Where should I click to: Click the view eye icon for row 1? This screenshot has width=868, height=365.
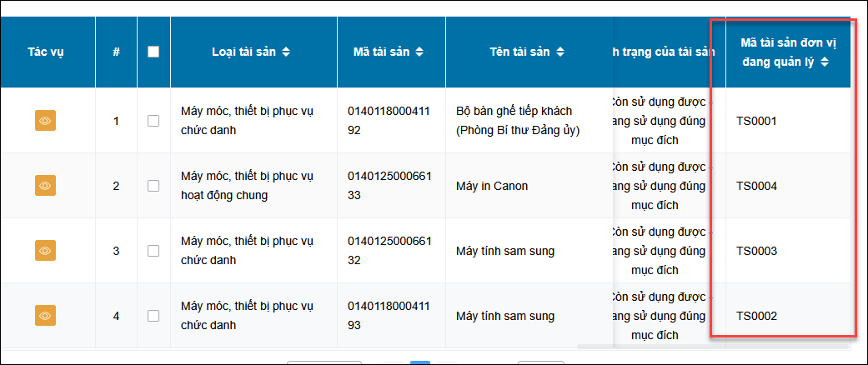pyautogui.click(x=46, y=121)
